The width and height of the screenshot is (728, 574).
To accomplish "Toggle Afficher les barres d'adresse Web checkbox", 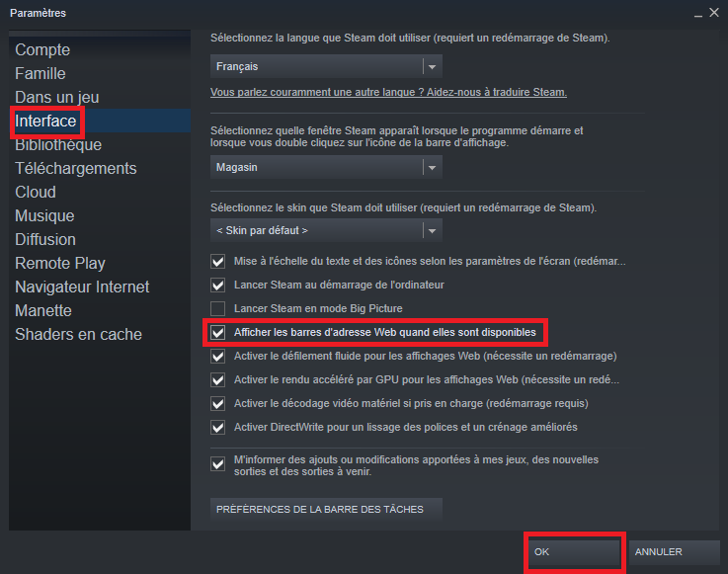I will coord(217,332).
